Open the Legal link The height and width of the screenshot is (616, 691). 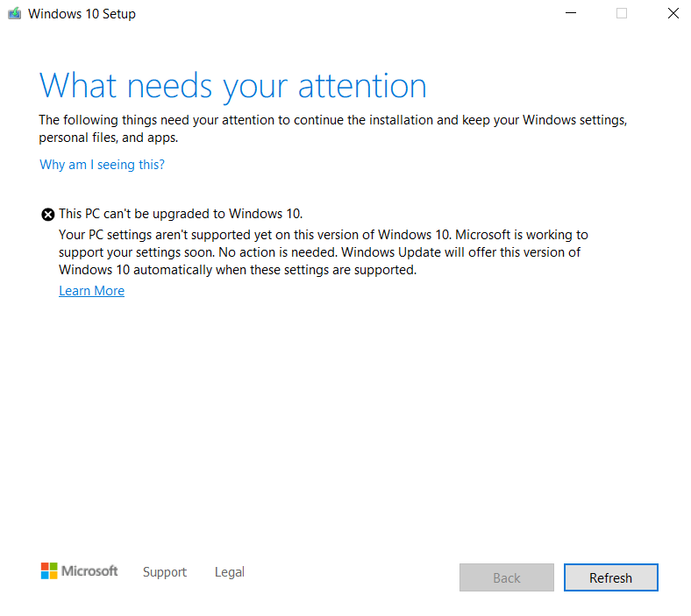click(x=230, y=572)
